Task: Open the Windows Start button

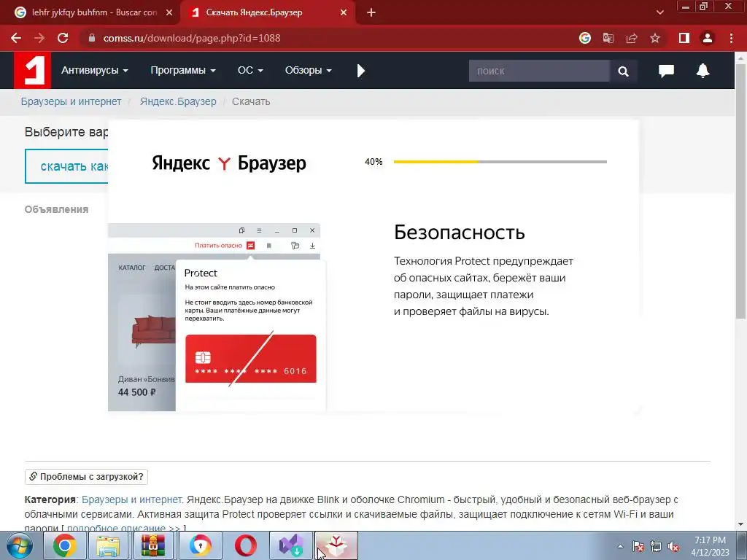Action: (x=19, y=545)
